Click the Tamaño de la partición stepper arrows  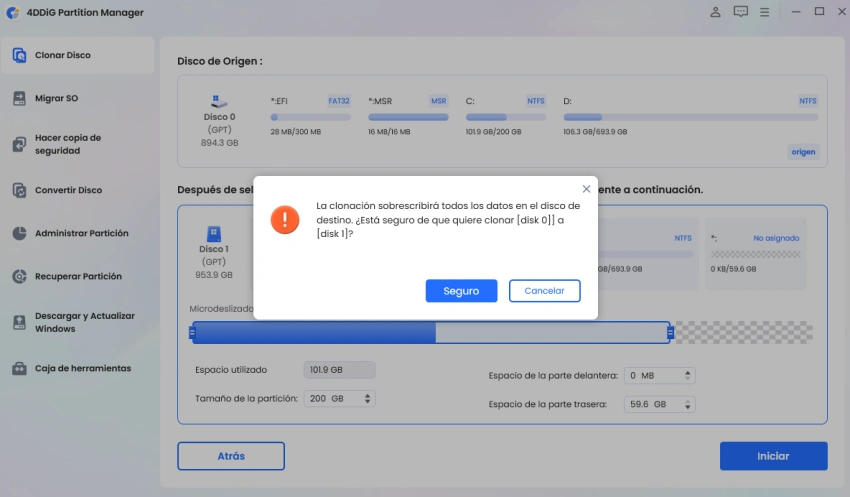click(368, 399)
